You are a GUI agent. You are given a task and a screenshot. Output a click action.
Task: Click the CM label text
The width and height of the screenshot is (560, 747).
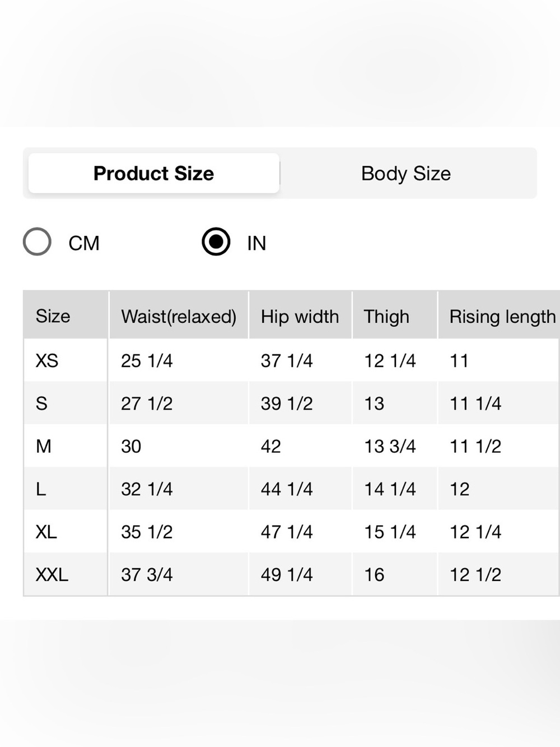pyautogui.click(x=84, y=243)
